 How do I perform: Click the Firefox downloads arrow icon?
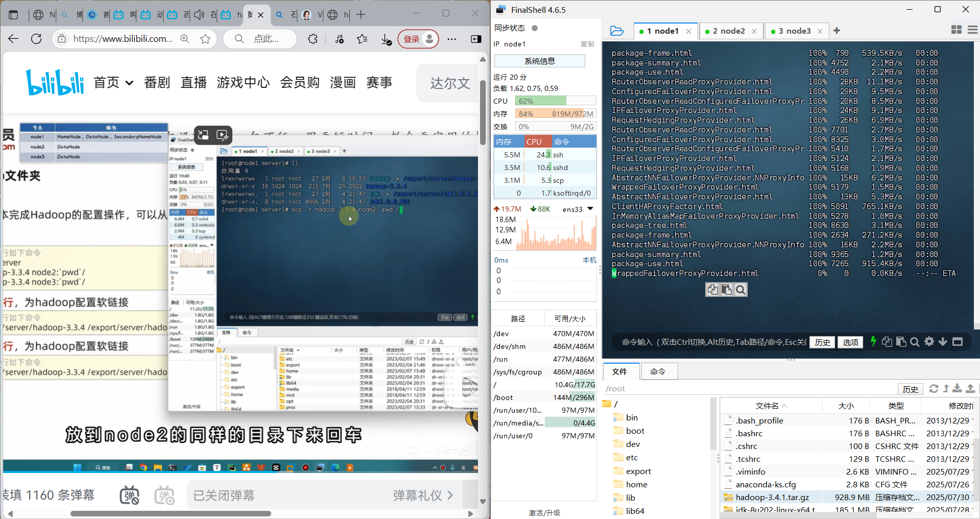[386, 38]
